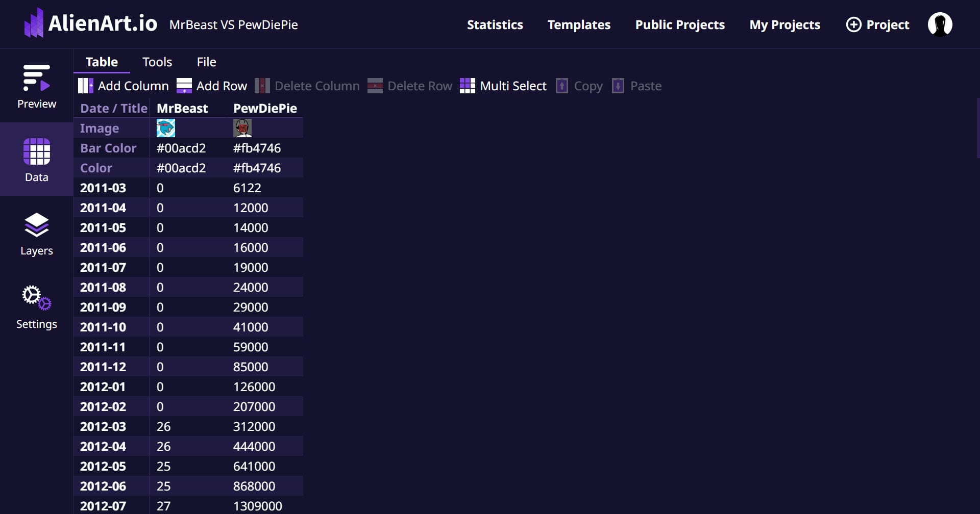Select the PewDiePie cell 868000

point(264,486)
